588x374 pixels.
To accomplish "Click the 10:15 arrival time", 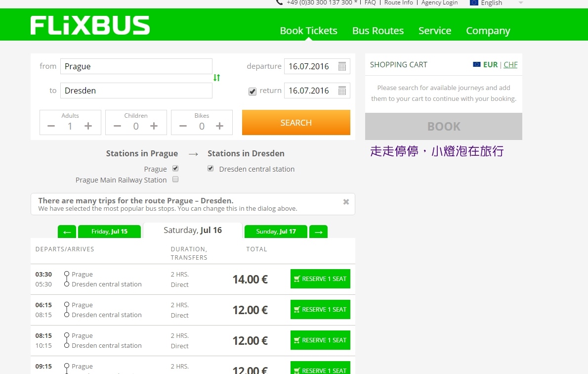I will pyautogui.click(x=43, y=346).
